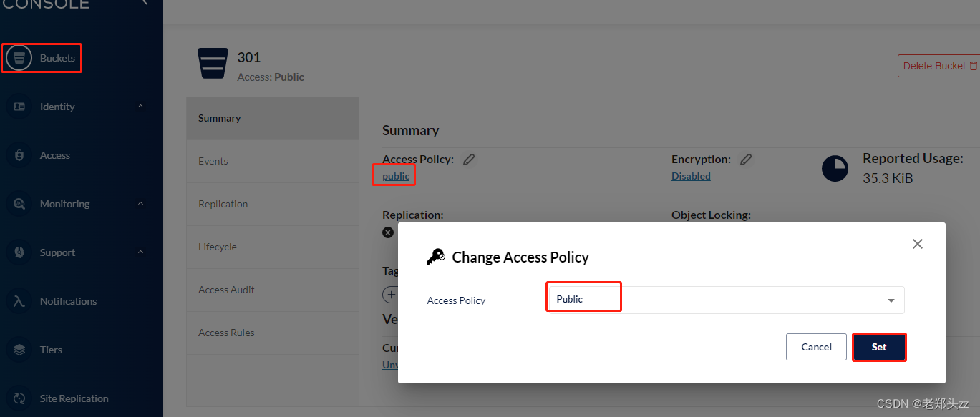
Task: Click the Delete Bucket button
Action: pyautogui.click(x=940, y=66)
